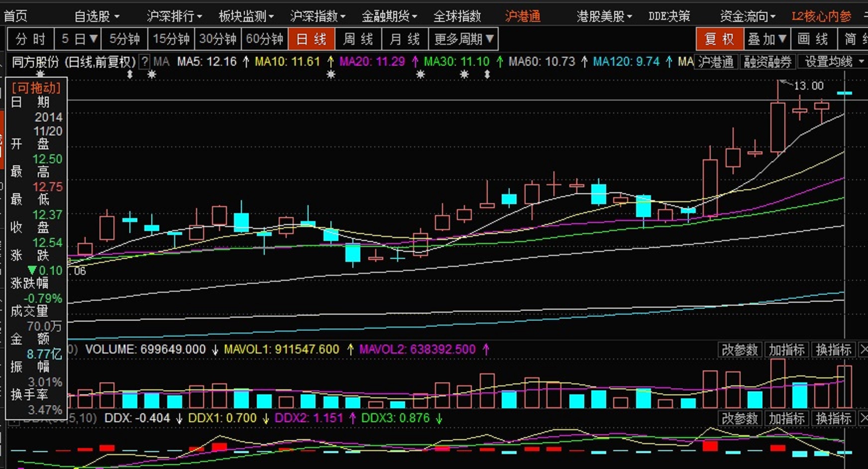Click the MAVOL1: 911547.600 label
The image size is (868, 469).
pyautogui.click(x=281, y=349)
